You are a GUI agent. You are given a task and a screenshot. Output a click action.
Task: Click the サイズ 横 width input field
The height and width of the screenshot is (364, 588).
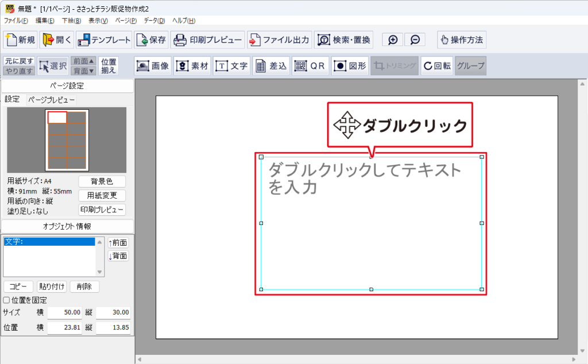pos(65,313)
